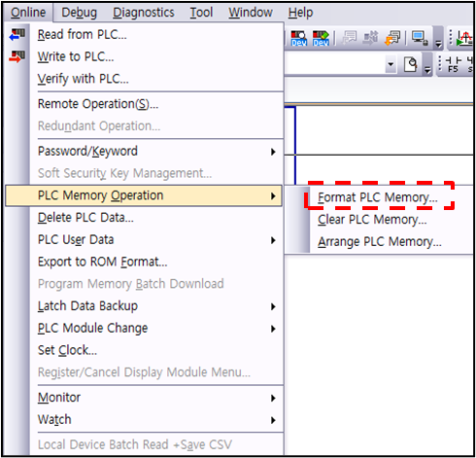The height and width of the screenshot is (458, 476).
Task: Expand the Latch Data Backup submenu arrow
Action: (273, 306)
